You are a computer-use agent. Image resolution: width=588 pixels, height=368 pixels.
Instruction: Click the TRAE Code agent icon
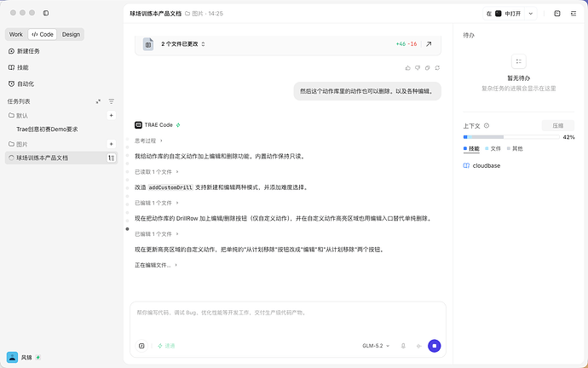[138, 125]
